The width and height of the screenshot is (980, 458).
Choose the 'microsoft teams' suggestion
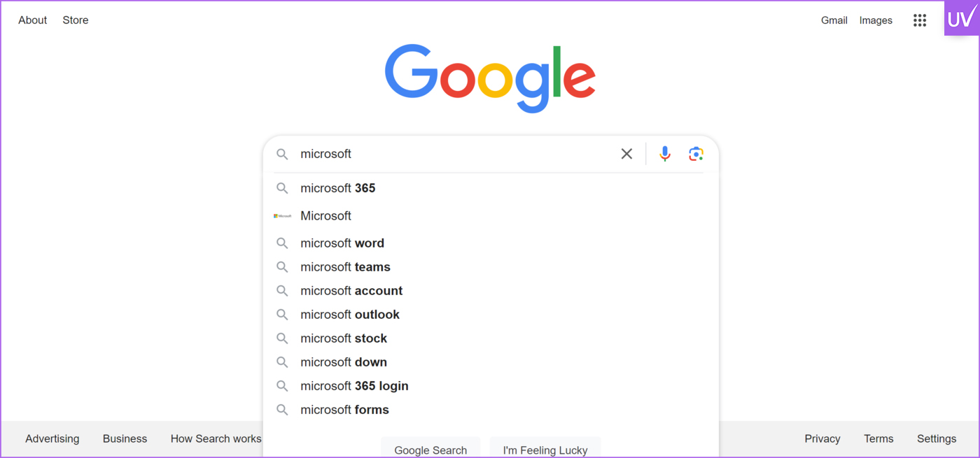coord(345,267)
